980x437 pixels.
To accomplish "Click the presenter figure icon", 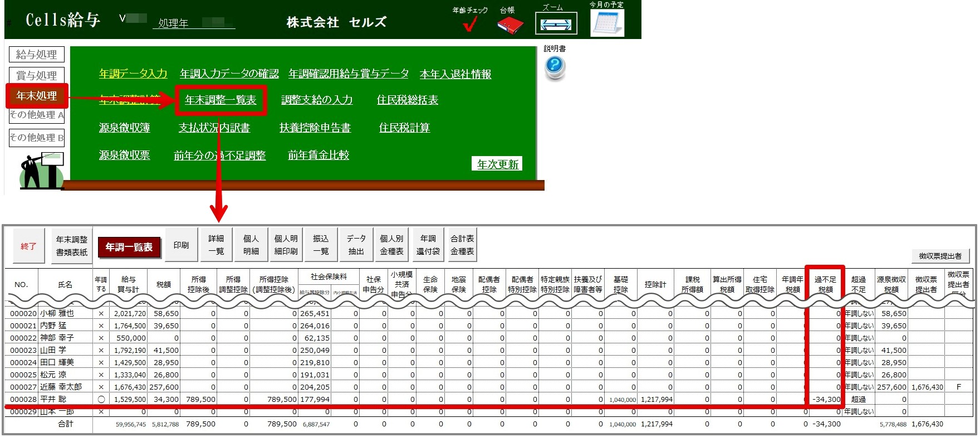I will [x=41, y=171].
